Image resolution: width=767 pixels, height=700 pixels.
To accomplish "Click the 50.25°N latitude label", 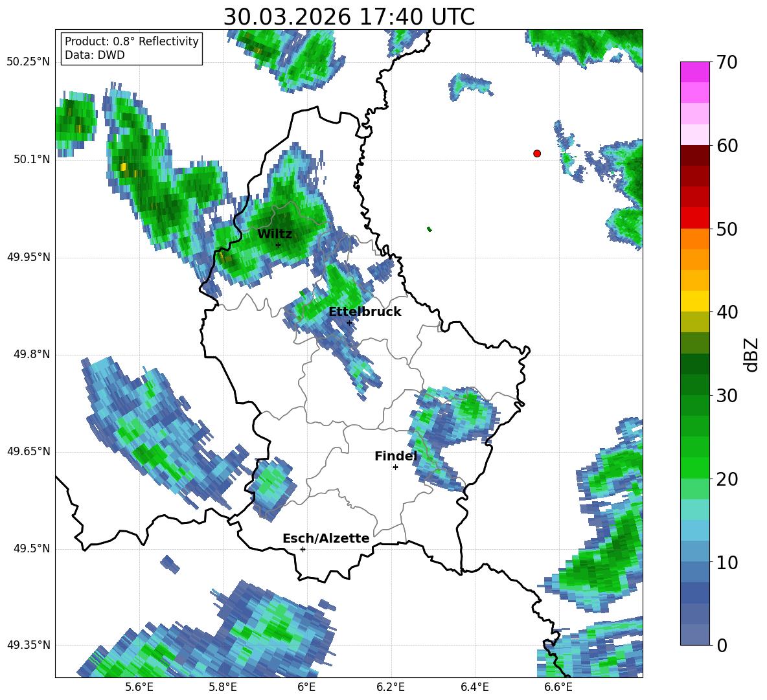I will pyautogui.click(x=29, y=62).
